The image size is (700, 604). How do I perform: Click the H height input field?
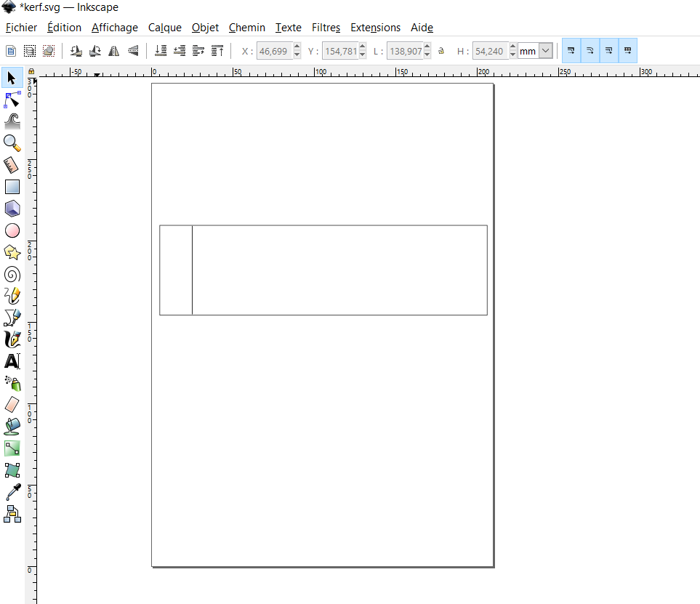491,51
